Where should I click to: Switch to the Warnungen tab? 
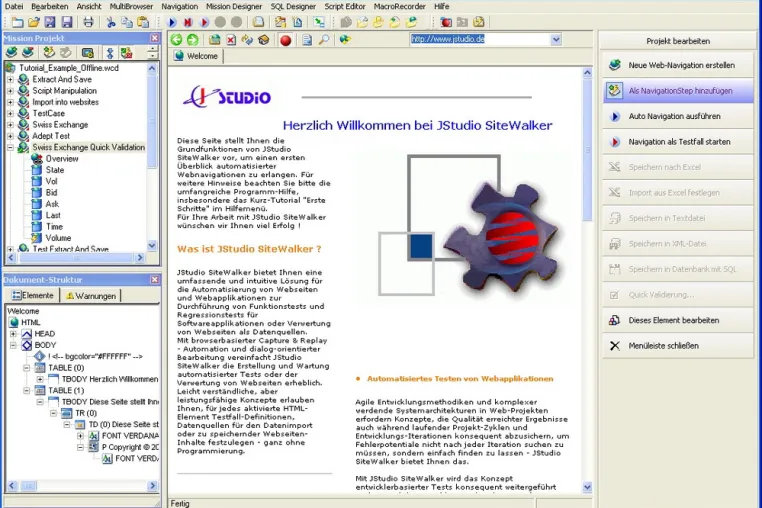(x=91, y=296)
